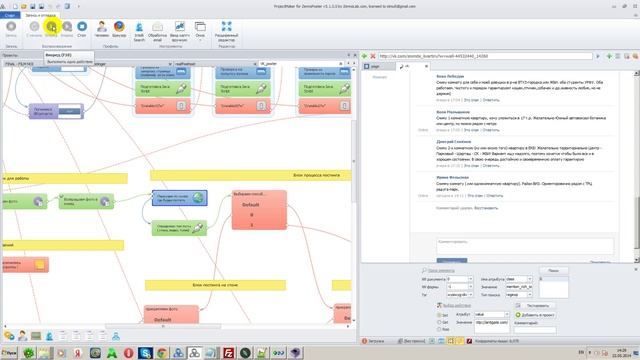
Task: Click the green plus new tab icon
Action: 609,56
